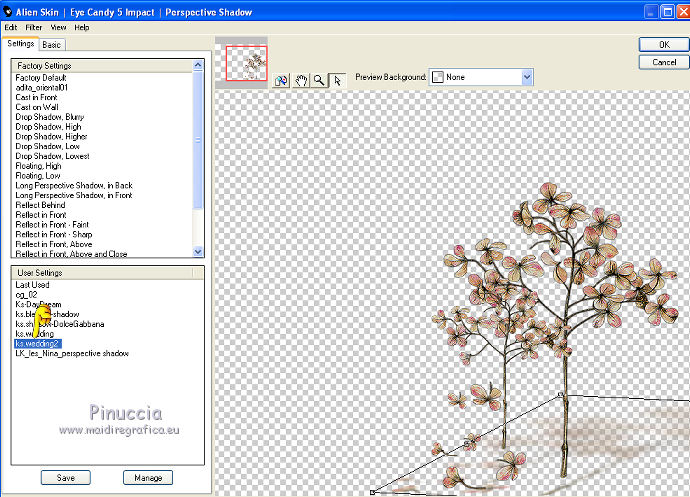Image resolution: width=690 pixels, height=497 pixels.
Task: Click the OK button
Action: click(x=664, y=44)
